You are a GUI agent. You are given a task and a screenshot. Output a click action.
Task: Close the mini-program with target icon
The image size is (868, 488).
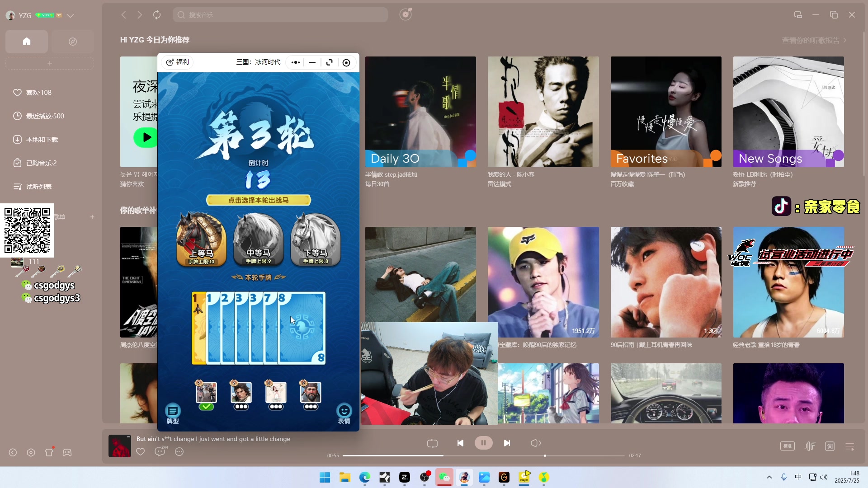[x=346, y=63]
